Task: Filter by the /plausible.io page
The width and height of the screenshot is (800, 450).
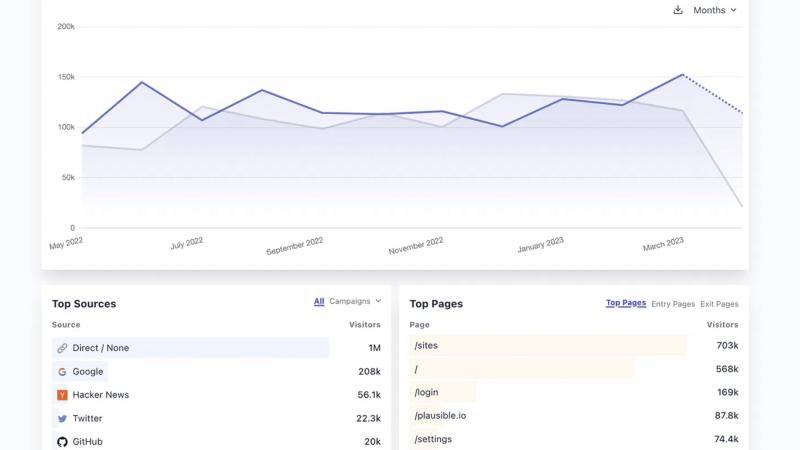Action: click(440, 416)
